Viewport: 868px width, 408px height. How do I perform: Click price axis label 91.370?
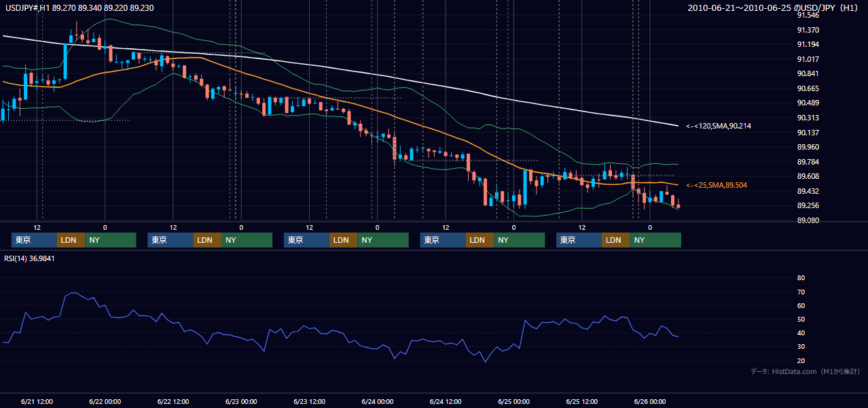point(808,30)
